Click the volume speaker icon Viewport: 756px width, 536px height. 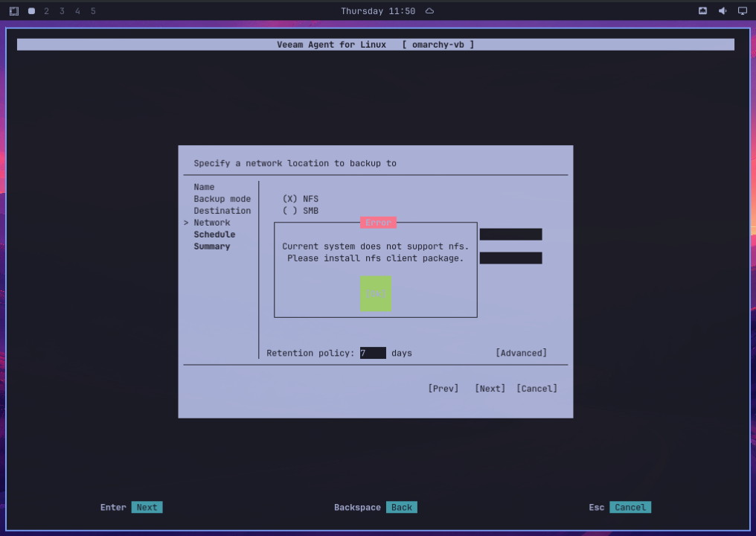coord(723,11)
